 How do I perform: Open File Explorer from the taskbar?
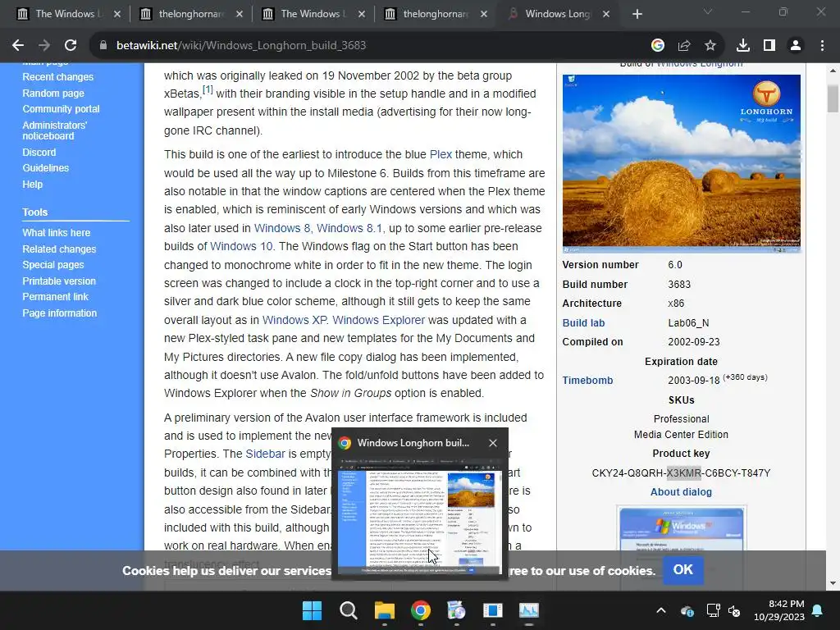[384, 610]
